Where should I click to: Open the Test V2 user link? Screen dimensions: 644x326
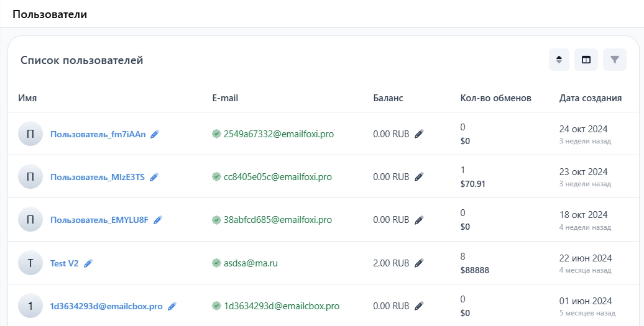[x=64, y=263]
